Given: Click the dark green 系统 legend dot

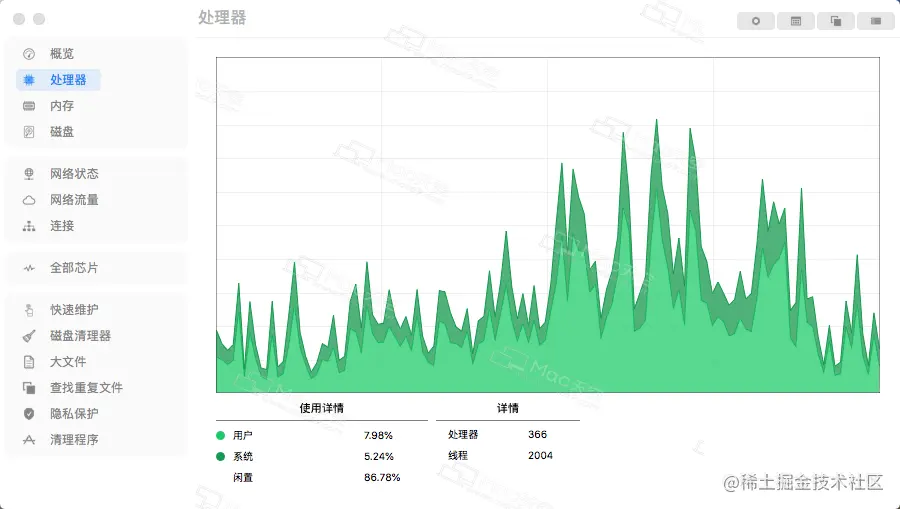Looking at the screenshot, I should tap(220, 457).
